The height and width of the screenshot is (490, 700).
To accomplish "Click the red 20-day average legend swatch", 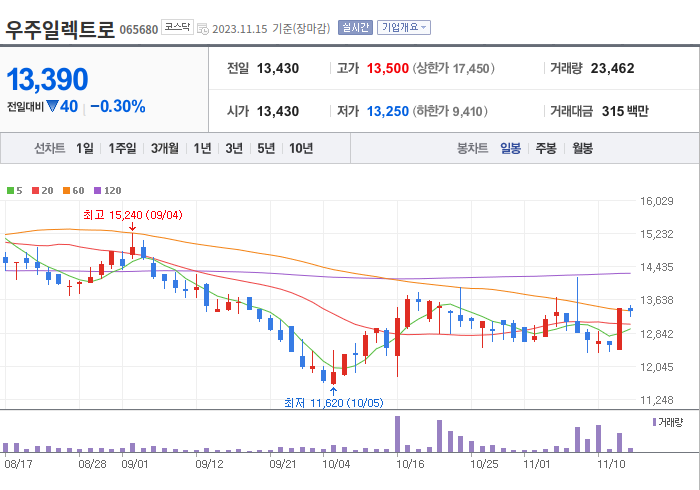I will pos(35,191).
